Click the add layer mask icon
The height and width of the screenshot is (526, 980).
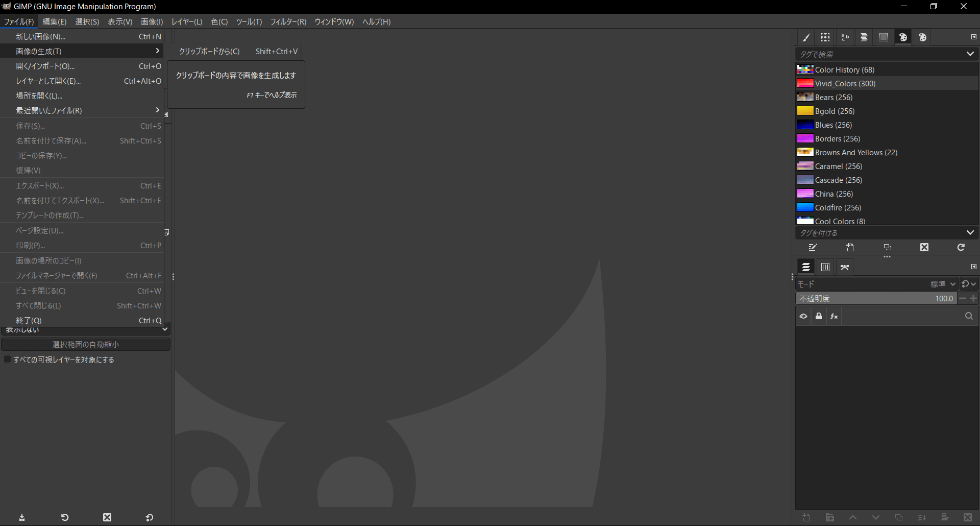click(945, 517)
